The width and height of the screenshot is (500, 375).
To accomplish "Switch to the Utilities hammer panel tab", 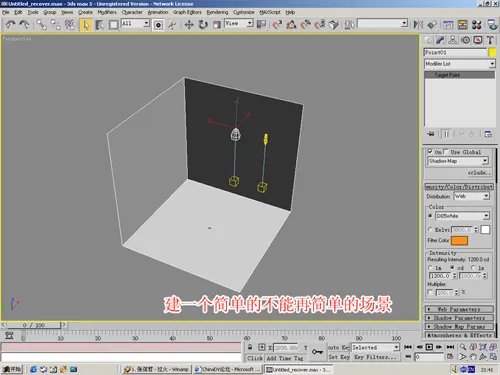I will (490, 40).
